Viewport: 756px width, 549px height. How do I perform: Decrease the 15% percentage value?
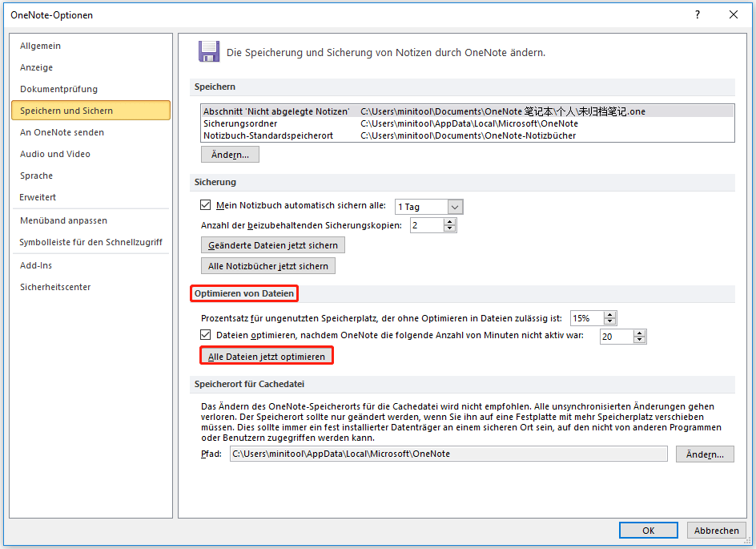[x=610, y=321]
